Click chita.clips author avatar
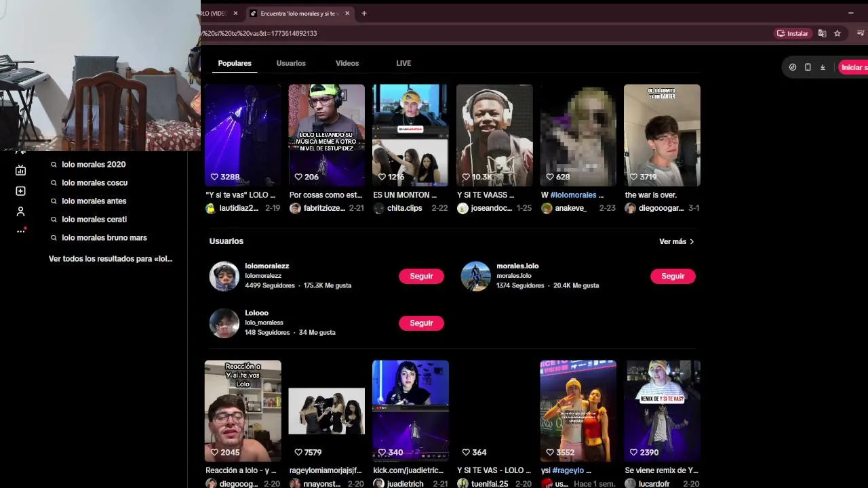 click(x=378, y=208)
